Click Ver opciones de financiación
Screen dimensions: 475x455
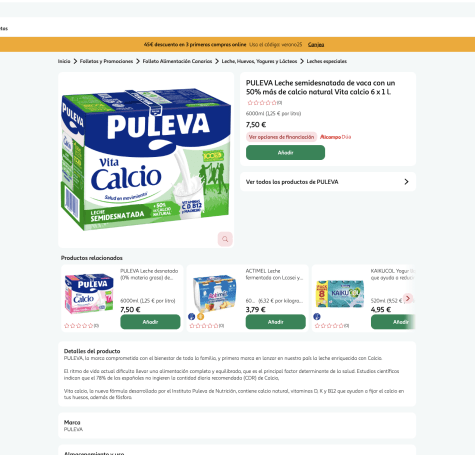282,137
